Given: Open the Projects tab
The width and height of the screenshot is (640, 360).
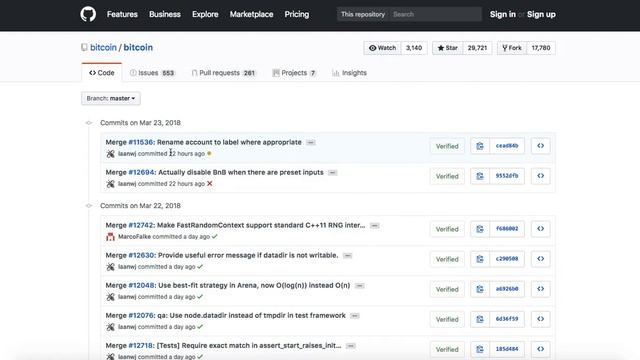Looking at the screenshot, I should (x=294, y=73).
